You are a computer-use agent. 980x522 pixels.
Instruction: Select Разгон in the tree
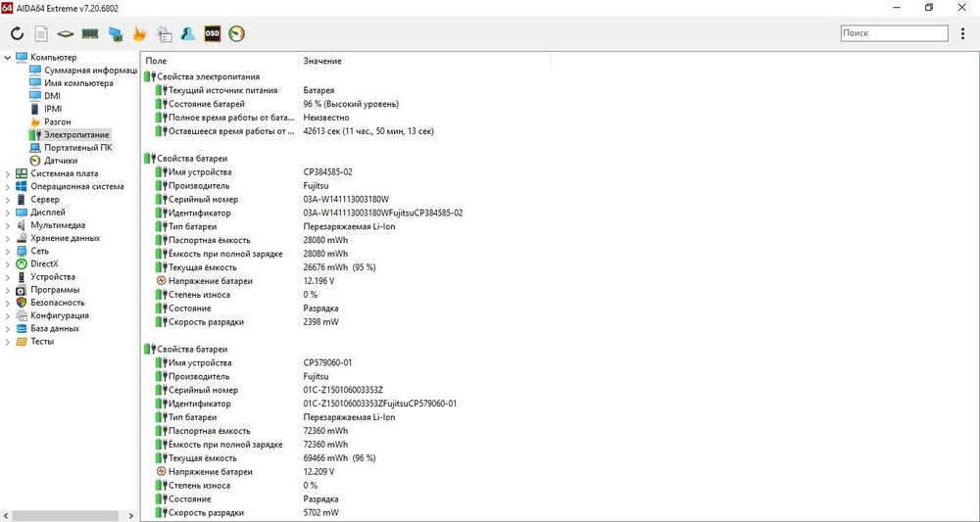click(x=58, y=121)
